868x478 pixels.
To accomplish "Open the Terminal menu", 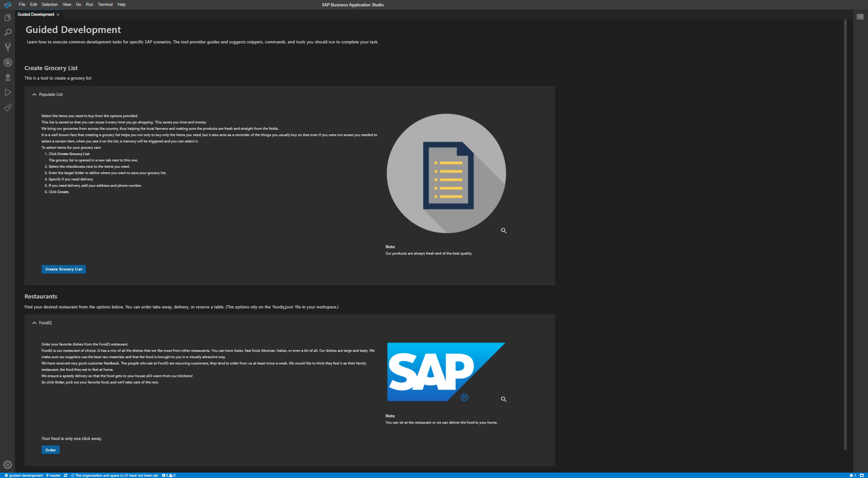I will pyautogui.click(x=105, y=5).
